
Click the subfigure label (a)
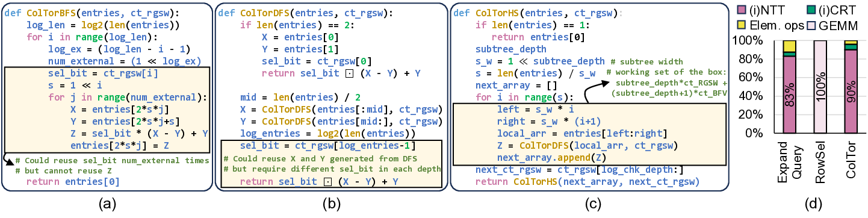pyautogui.click(x=107, y=205)
